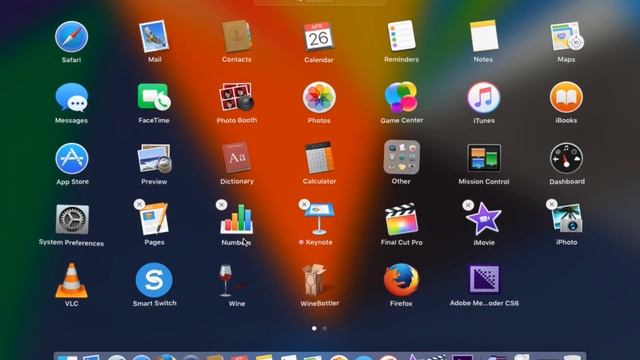
Task: Open the Messages app
Action: 71,98
